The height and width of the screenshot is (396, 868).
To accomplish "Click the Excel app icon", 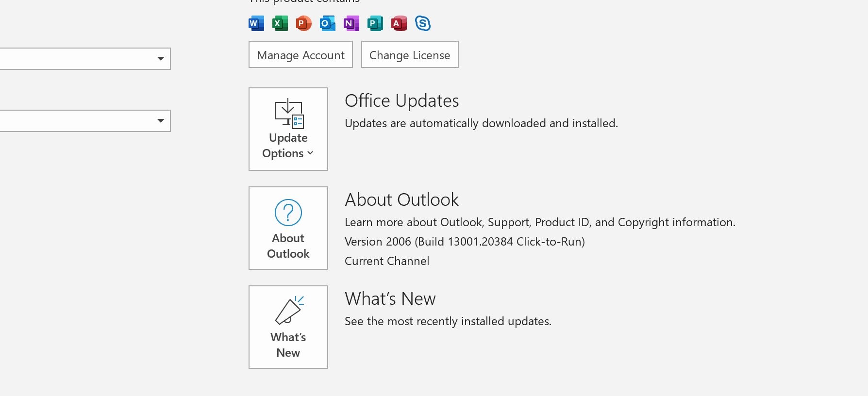I will [x=280, y=23].
